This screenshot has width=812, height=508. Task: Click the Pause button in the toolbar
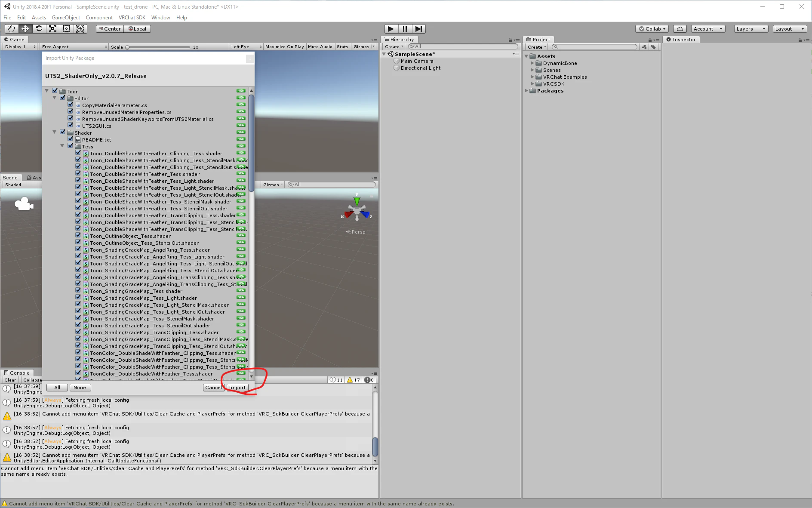[405, 29]
